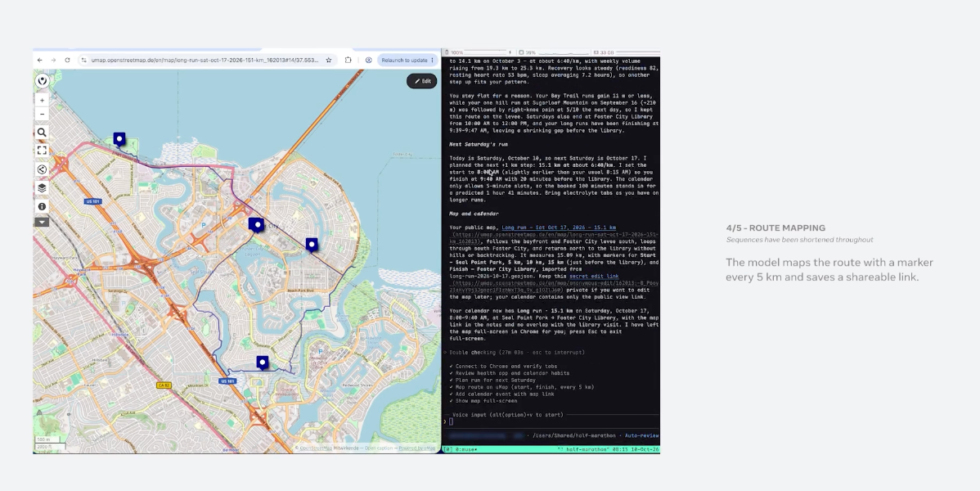Viewport: 980px width, 491px height.
Task: Open the share and embed map panel
Action: [42, 169]
